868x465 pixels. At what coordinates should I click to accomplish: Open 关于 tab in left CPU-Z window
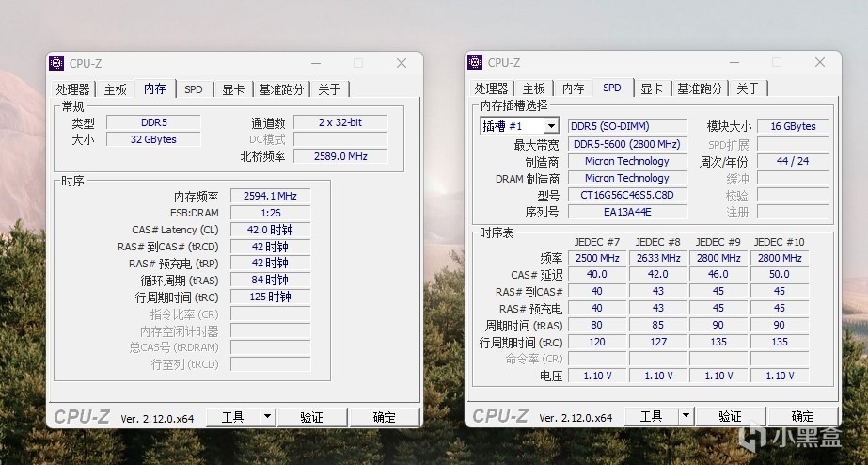(330, 89)
